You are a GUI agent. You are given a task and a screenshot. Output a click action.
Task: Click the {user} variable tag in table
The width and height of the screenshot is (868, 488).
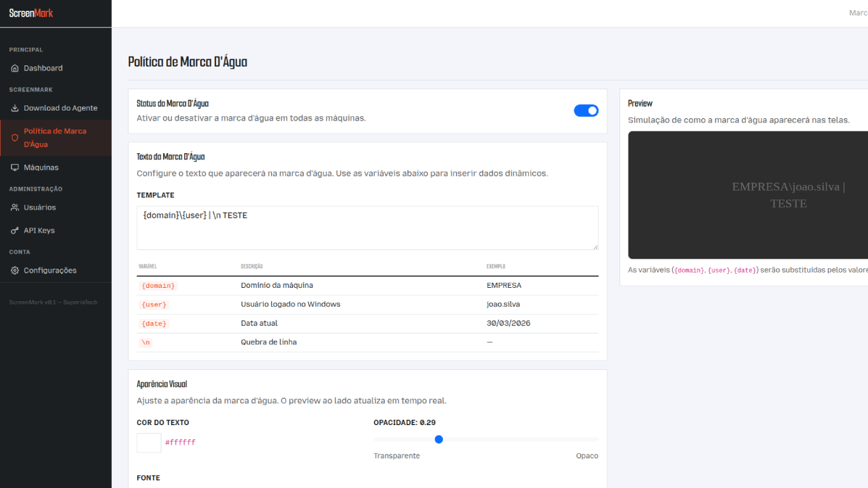coord(154,305)
